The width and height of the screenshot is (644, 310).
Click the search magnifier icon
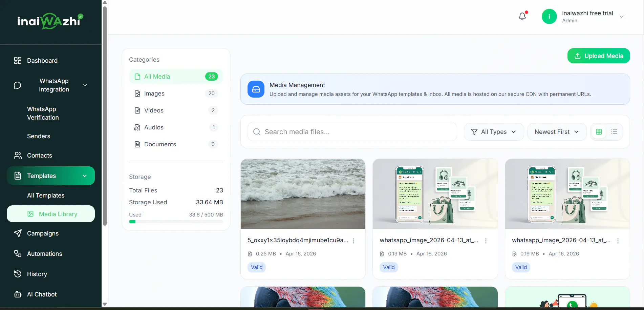pos(257,132)
